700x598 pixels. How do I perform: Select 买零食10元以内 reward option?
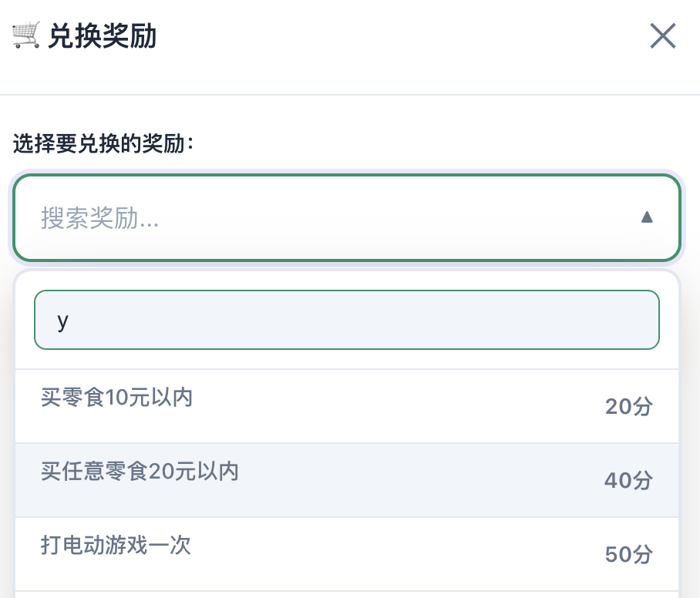click(116, 398)
